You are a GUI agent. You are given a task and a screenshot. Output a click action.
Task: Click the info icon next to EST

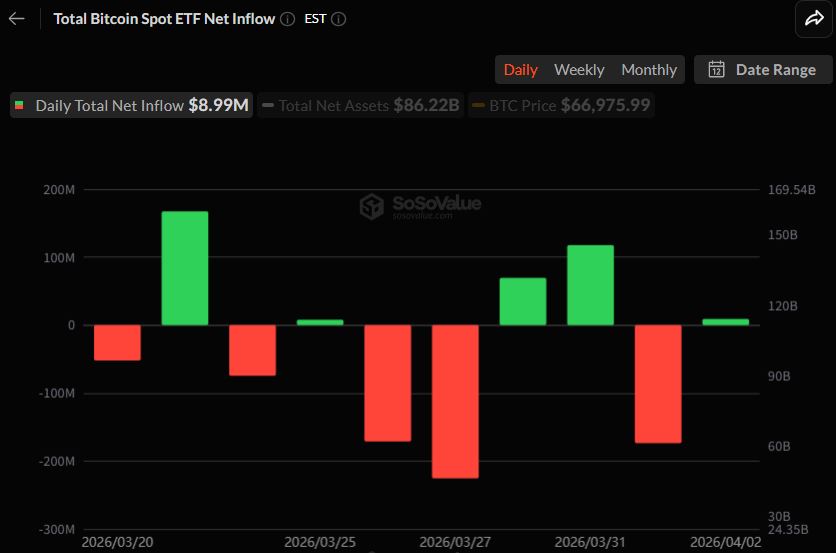(x=338, y=19)
